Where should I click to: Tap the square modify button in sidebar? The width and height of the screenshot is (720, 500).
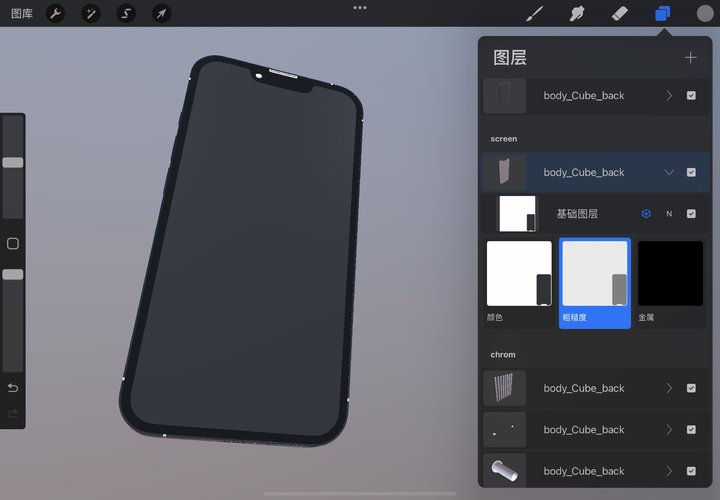point(13,243)
